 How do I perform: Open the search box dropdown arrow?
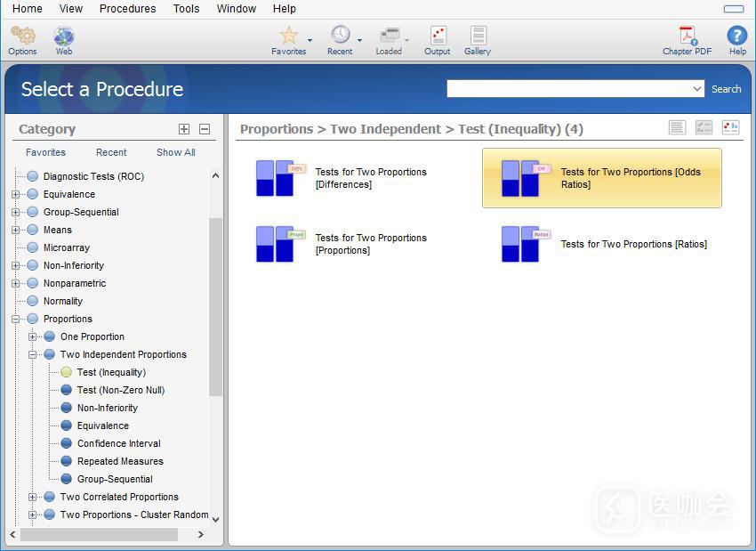tap(697, 89)
